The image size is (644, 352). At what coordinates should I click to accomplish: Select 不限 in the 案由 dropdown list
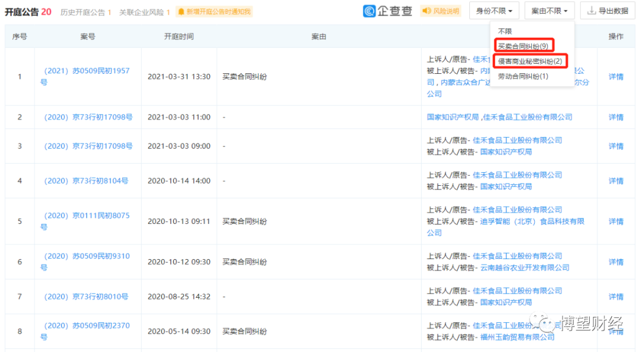[505, 31]
